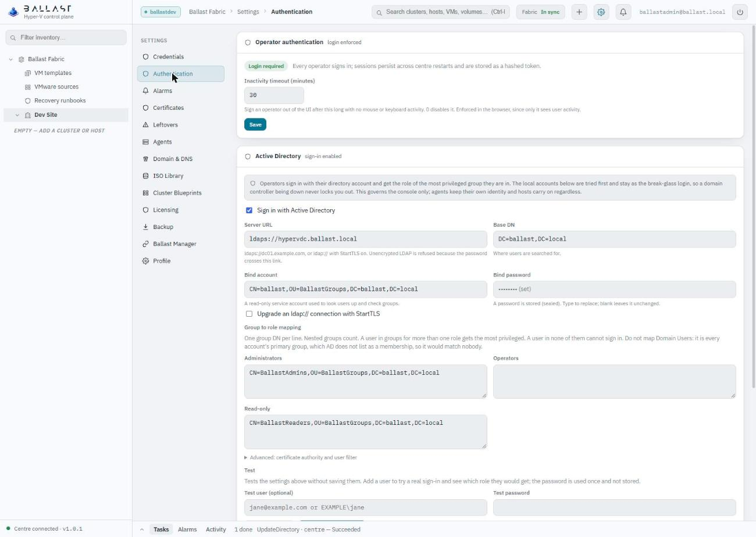Click the Base DN field

click(615, 239)
